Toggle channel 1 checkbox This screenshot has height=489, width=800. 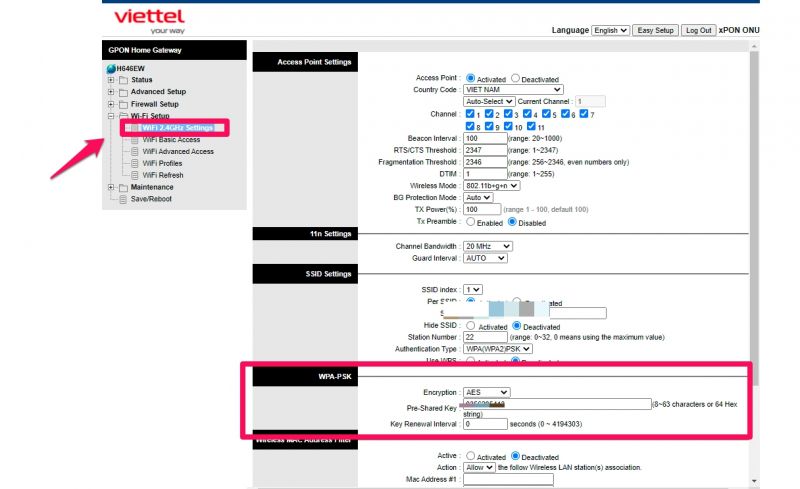(470, 113)
